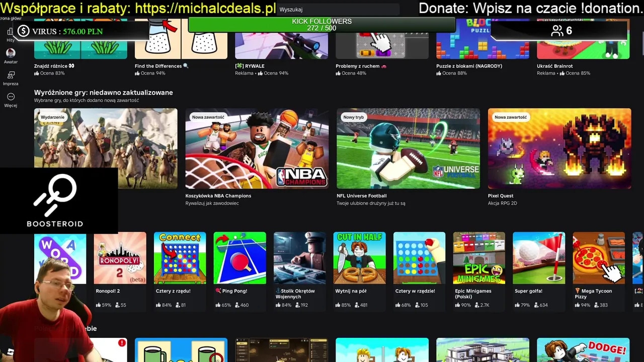The image size is (644, 362).
Task: Open the Znajdź różnice game thumbnail
Action: (x=80, y=39)
